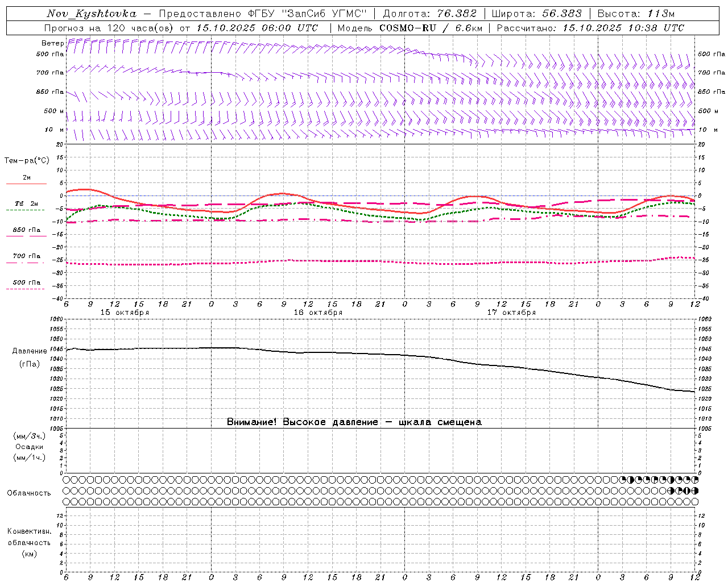The image size is (728, 582).
Task: Click the (км) unit label under convective cloudiness
Action: click(29, 554)
